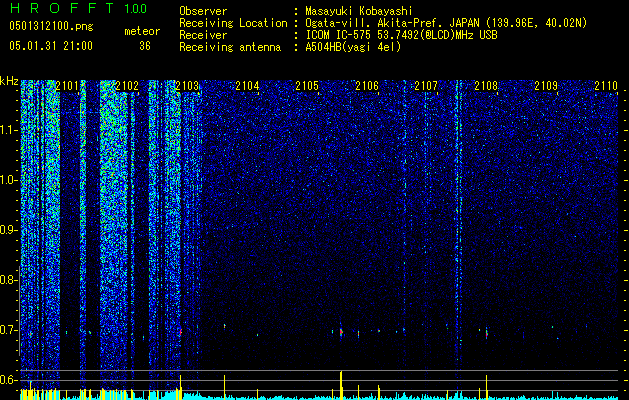This screenshot has width=629, height=400.
Task: Click the 1.0 frequency axis label
Action: point(8,180)
